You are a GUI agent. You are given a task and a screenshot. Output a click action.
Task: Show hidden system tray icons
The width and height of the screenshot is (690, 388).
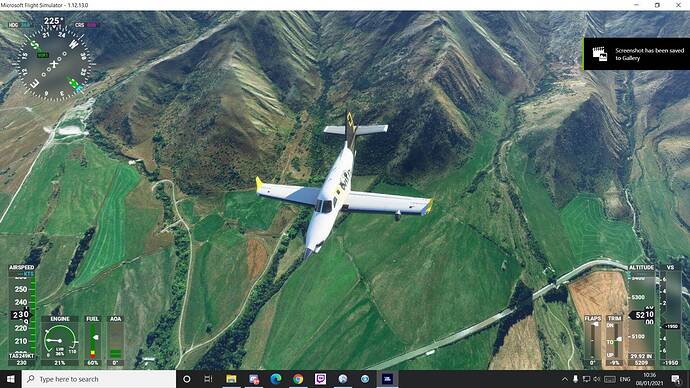(565, 379)
